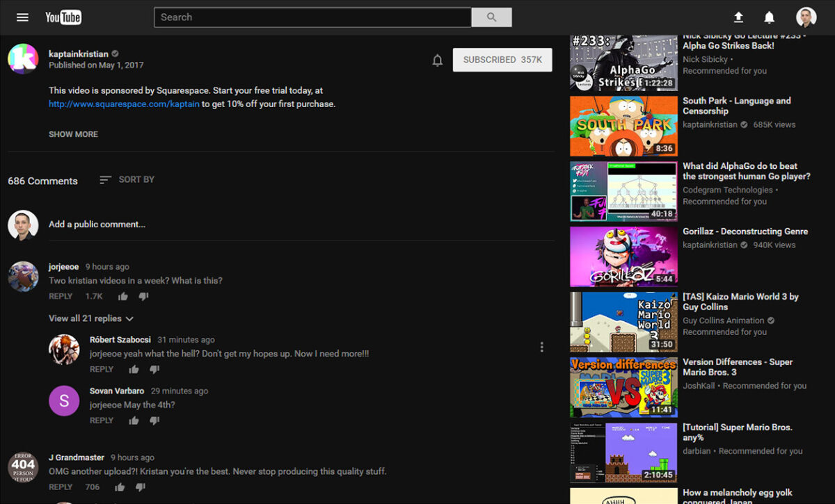The image size is (835, 504).
Task: Click the Gorillaz - Deconstructing Genre thumbnail
Action: click(x=623, y=256)
